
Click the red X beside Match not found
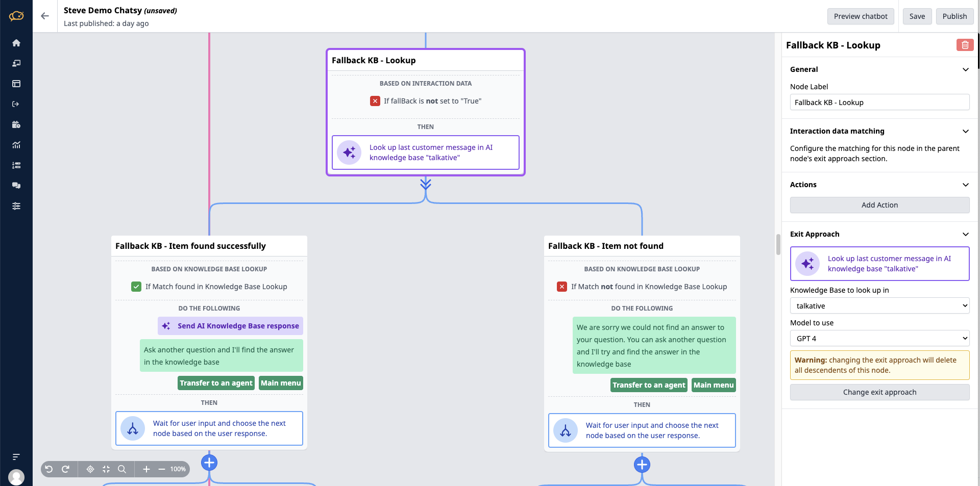562,287
